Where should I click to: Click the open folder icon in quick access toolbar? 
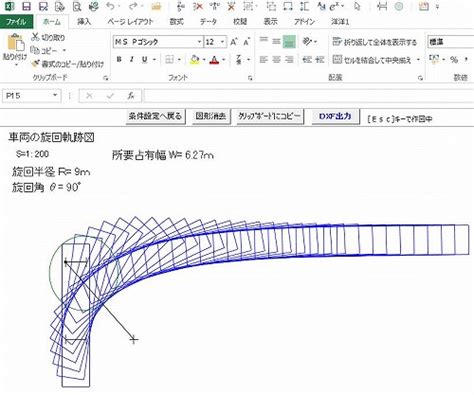tap(156, 6)
